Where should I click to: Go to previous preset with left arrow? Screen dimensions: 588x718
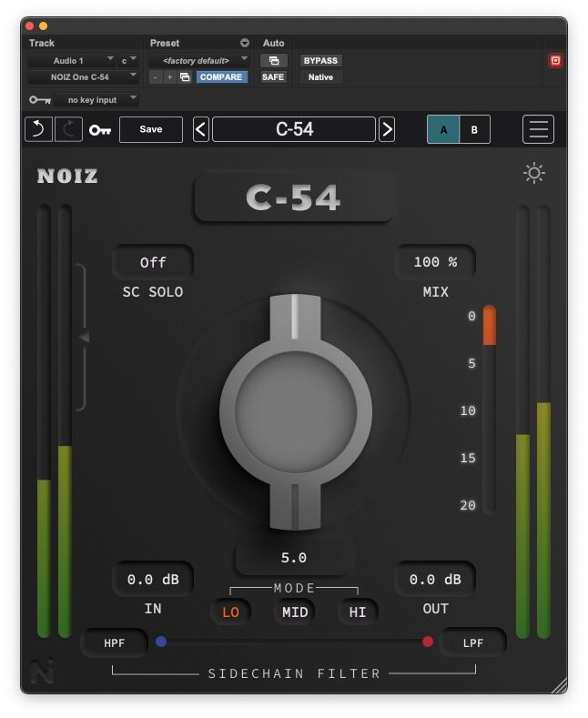201,129
